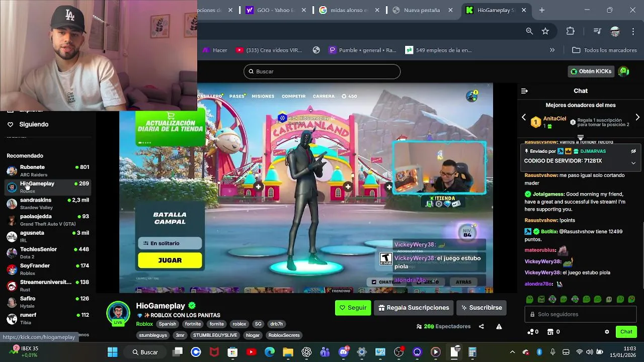
Task: Open runerf channel in sidebar
Action: [48, 318]
